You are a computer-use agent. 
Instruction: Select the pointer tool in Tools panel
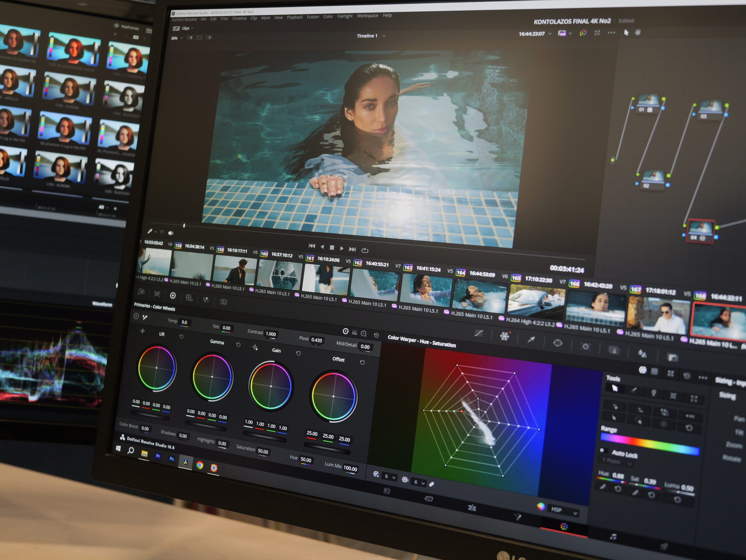coord(615,388)
